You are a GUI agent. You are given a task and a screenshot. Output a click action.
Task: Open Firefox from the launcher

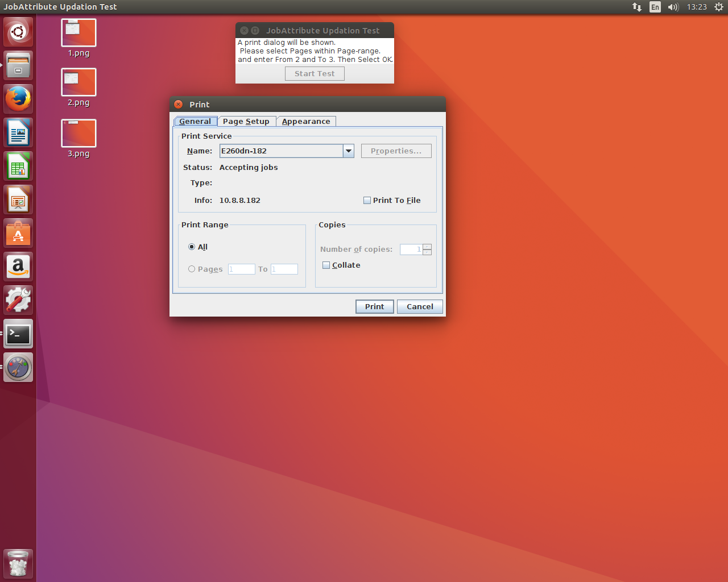(x=18, y=99)
